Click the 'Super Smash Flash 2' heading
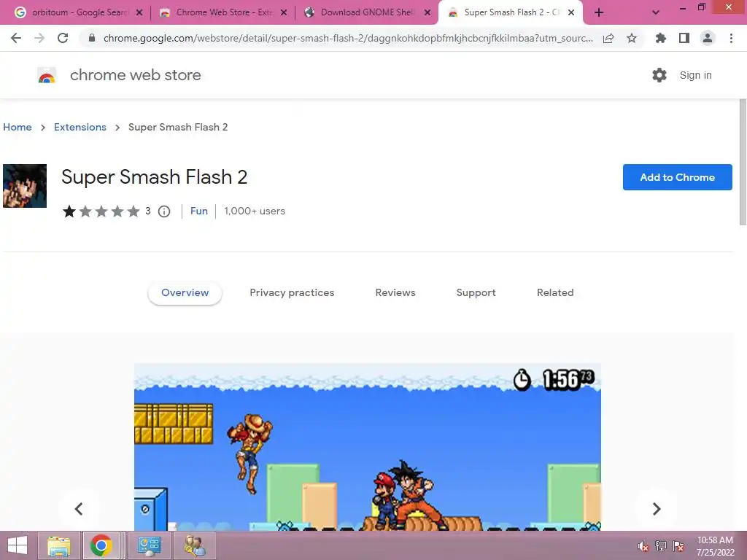 click(155, 177)
